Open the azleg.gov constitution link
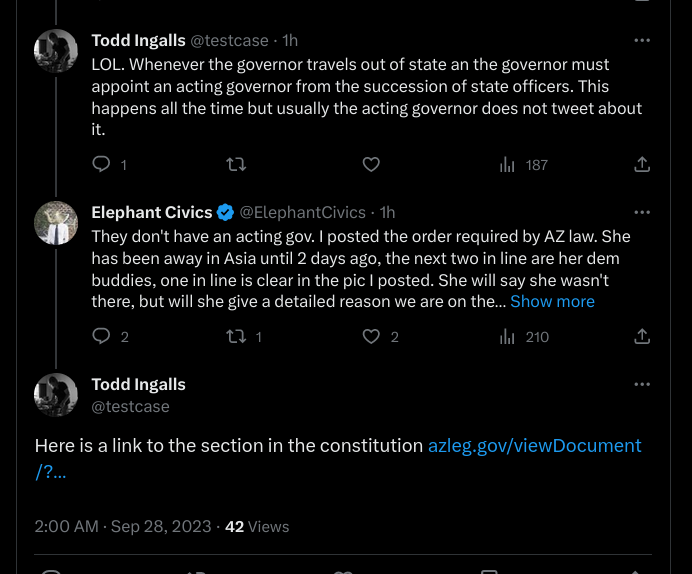The width and height of the screenshot is (692, 574). [x=338, y=458]
